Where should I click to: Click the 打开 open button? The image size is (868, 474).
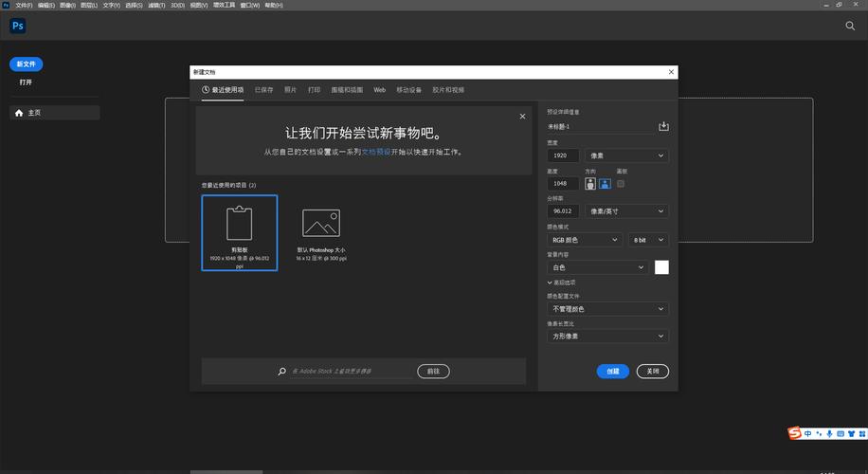(x=26, y=82)
